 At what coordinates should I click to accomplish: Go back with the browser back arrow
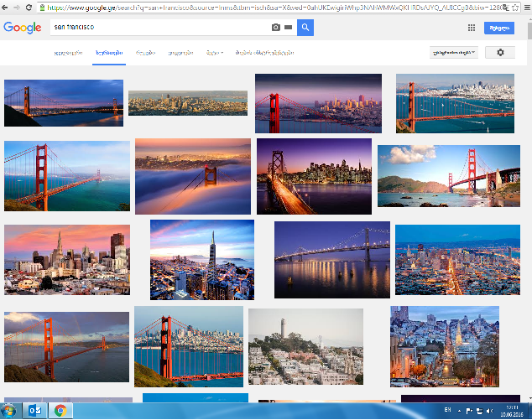pyautogui.click(x=5, y=7)
